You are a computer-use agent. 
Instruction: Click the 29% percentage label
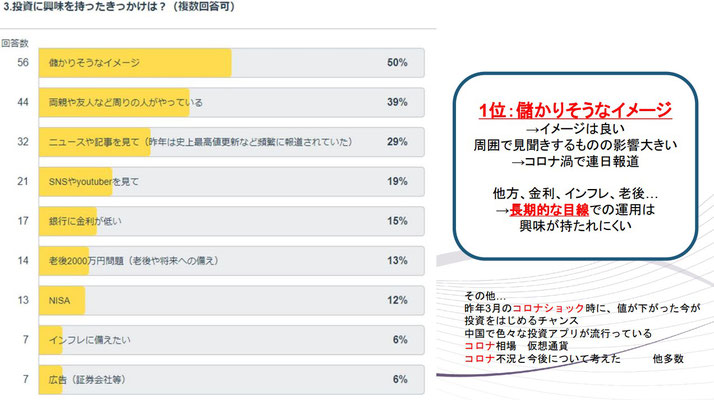(397, 142)
